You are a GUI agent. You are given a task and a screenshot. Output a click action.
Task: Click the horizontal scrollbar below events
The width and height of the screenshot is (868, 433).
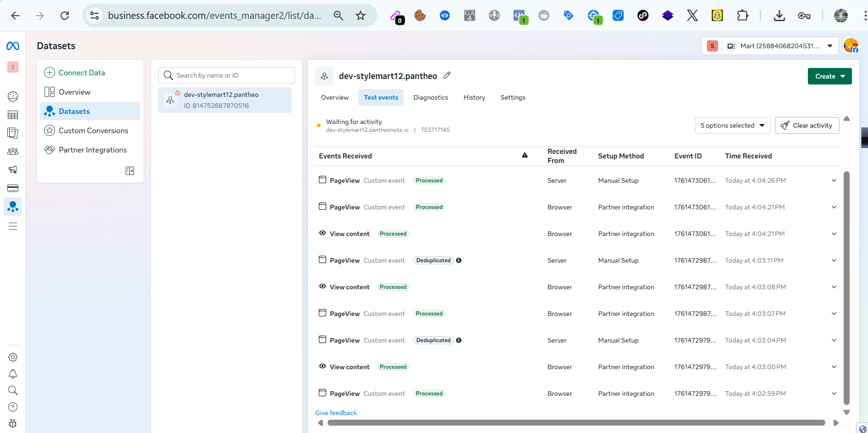[x=576, y=423]
